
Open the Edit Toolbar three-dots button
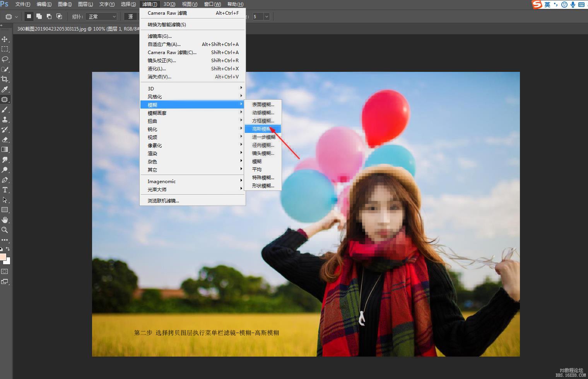click(x=5, y=240)
